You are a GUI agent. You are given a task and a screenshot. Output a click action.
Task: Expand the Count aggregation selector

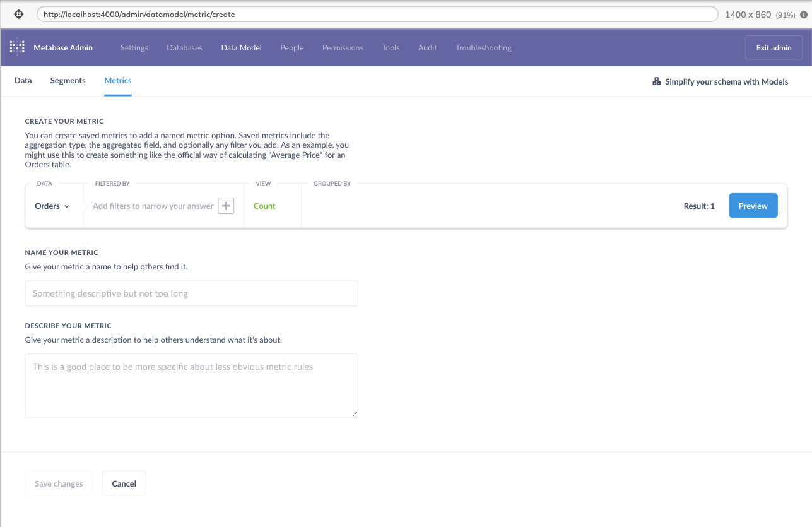tap(264, 206)
